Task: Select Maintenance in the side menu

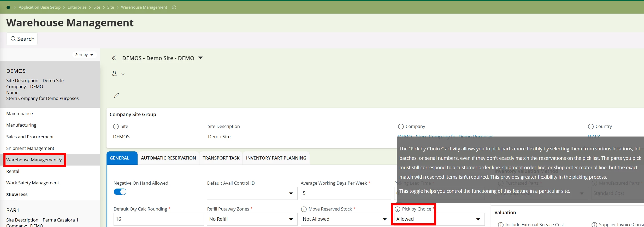Action: coord(50,113)
